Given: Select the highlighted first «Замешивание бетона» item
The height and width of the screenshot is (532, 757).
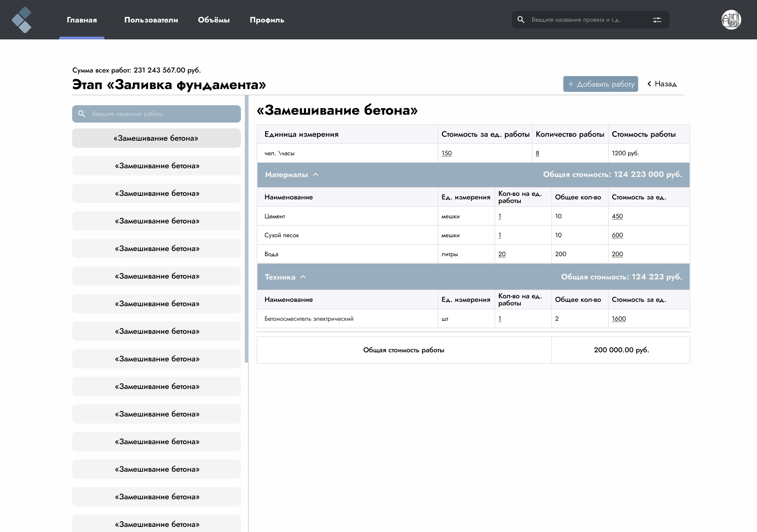Looking at the screenshot, I should pos(157,138).
